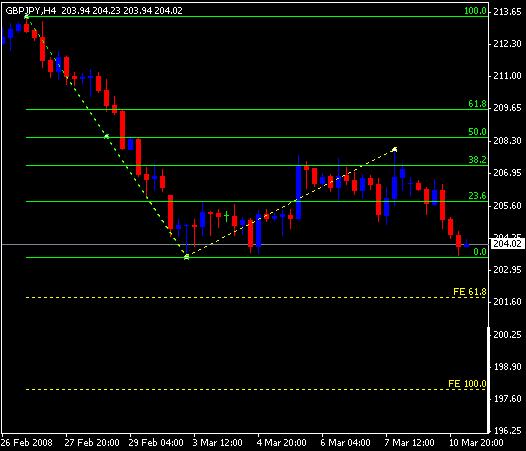526x451 pixels.
Task: Click the 205.60 price axis label
Action: tap(507, 205)
